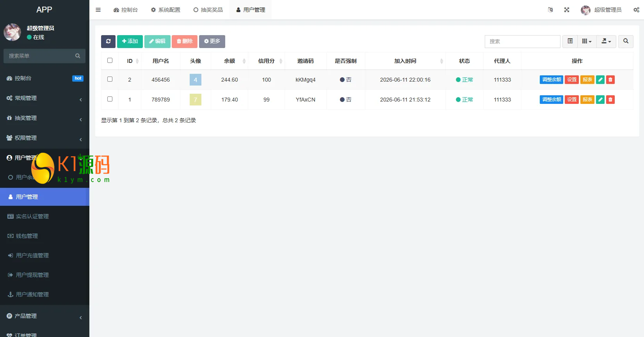
Task: Toggle the sidebar hamburger menu icon
Action: pos(98,10)
